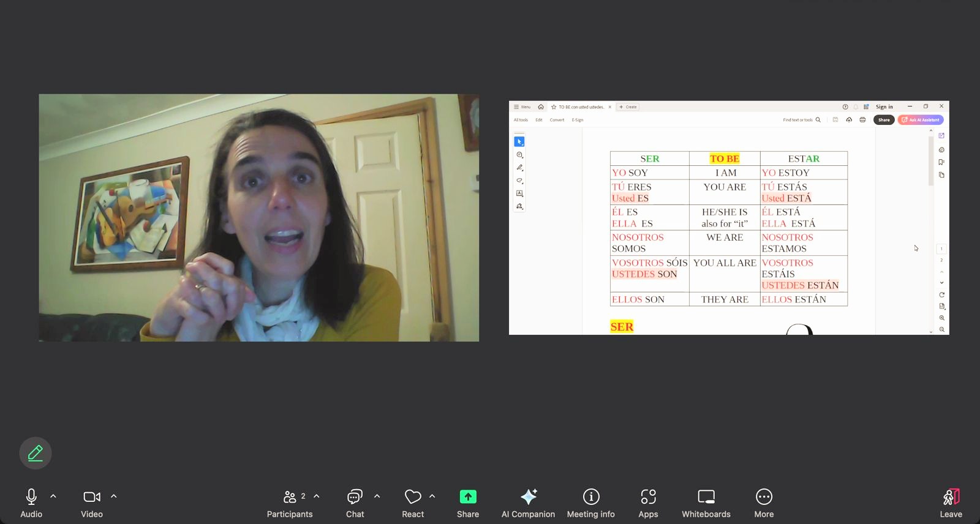Expand the chevron beside Chat

(377, 496)
